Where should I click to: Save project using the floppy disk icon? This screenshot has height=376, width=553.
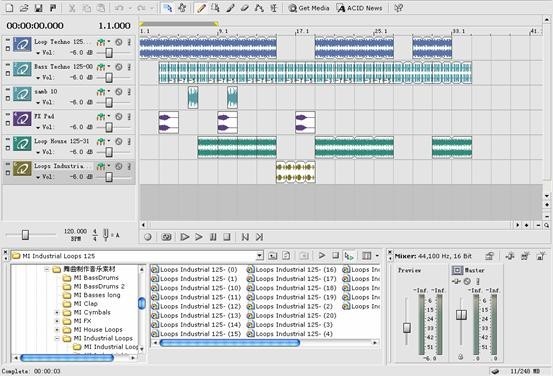[38, 8]
